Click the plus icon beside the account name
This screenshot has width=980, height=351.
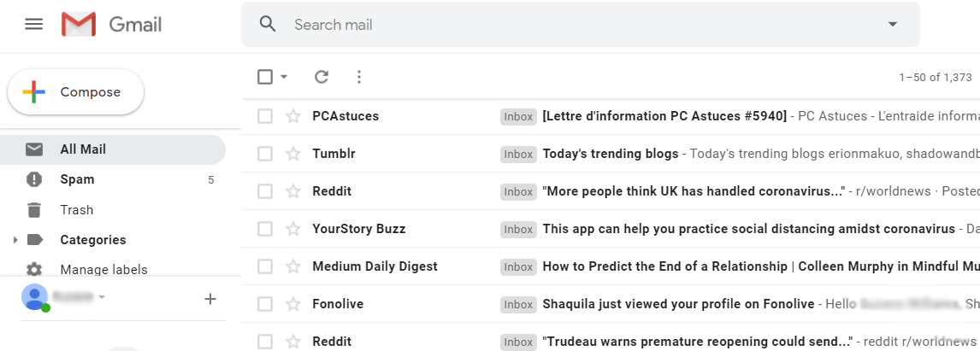click(210, 299)
